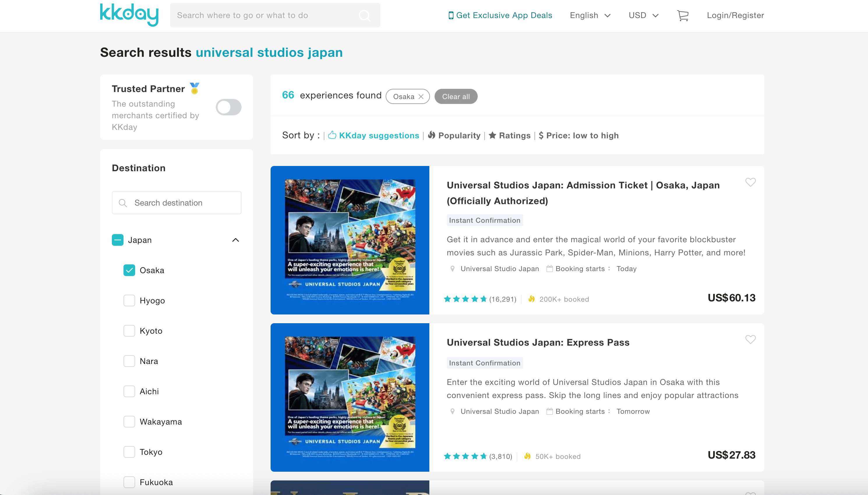Favorite the Express Pass listing heart
This screenshot has width=868, height=495.
pyautogui.click(x=750, y=339)
